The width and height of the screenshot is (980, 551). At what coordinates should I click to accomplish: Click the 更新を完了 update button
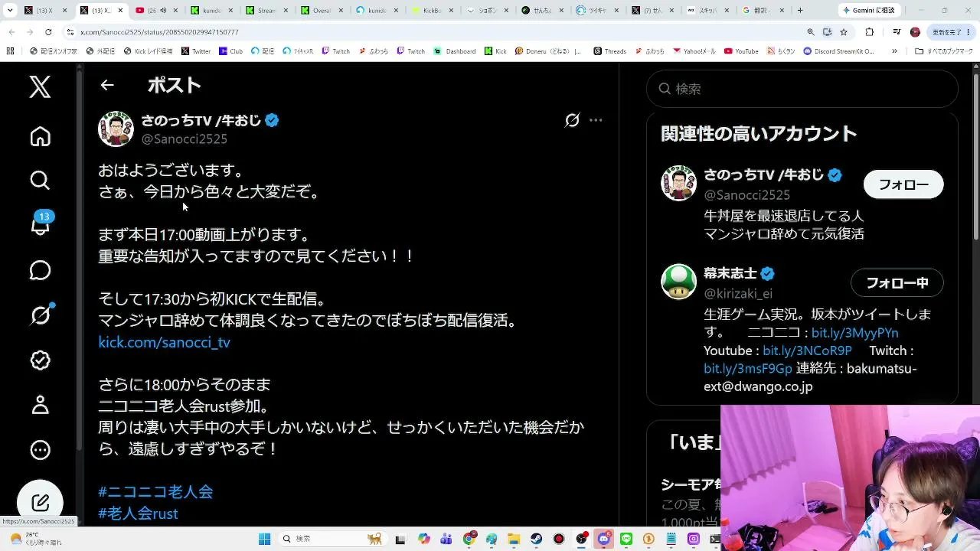click(x=952, y=32)
